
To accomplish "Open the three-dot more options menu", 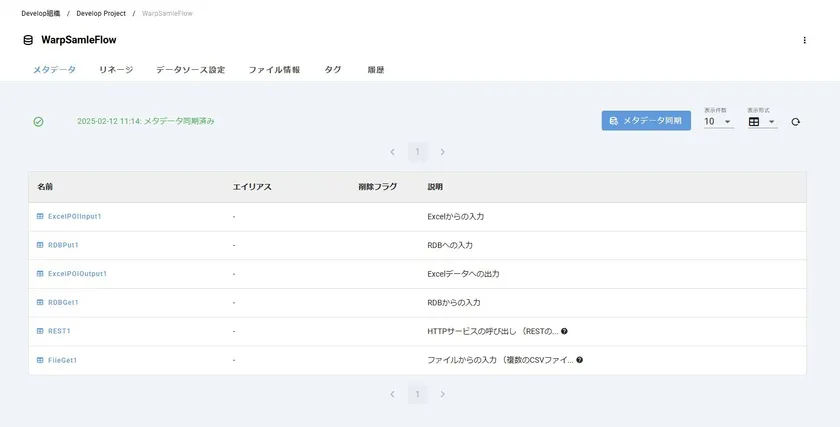I will pyautogui.click(x=804, y=40).
